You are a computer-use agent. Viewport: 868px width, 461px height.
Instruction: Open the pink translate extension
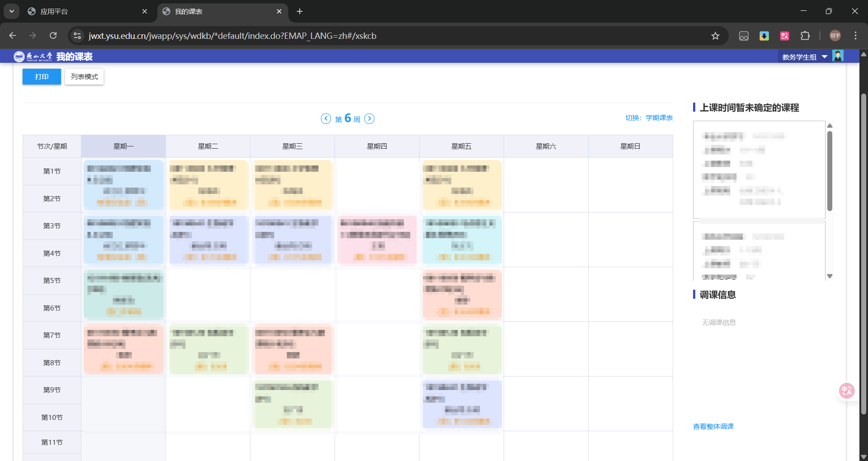point(784,35)
